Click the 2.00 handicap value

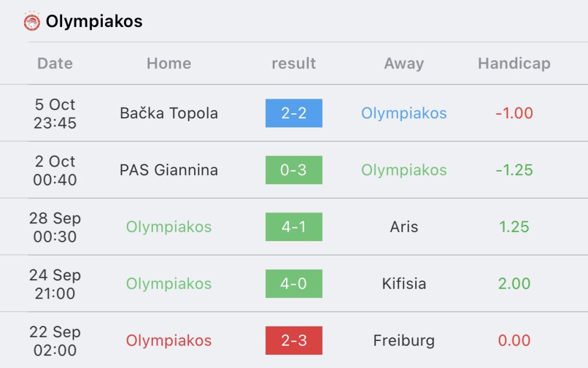click(x=514, y=284)
